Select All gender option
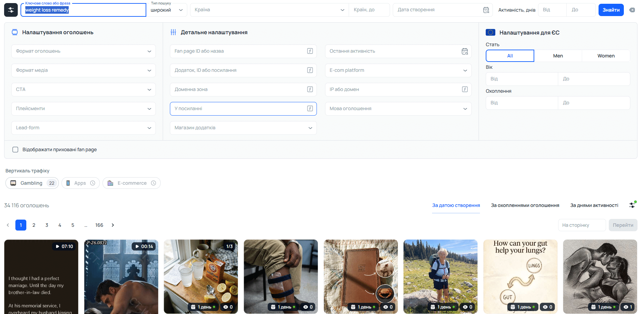644x314 pixels. tap(510, 56)
